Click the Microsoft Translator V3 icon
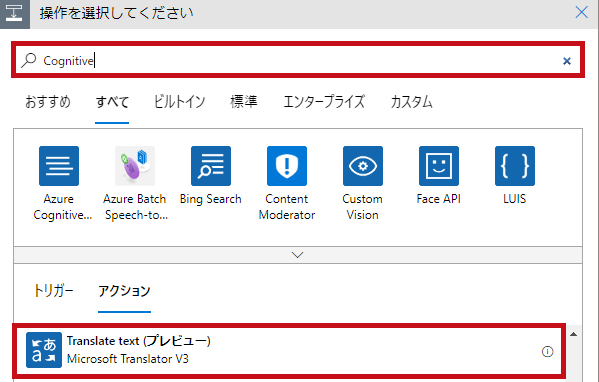Viewport: 599px width, 382px height. 44,350
